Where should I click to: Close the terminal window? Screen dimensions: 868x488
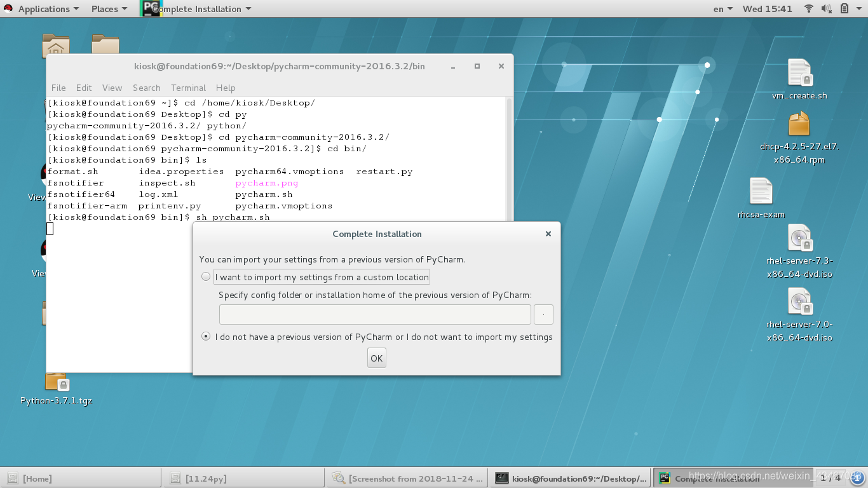coord(501,66)
